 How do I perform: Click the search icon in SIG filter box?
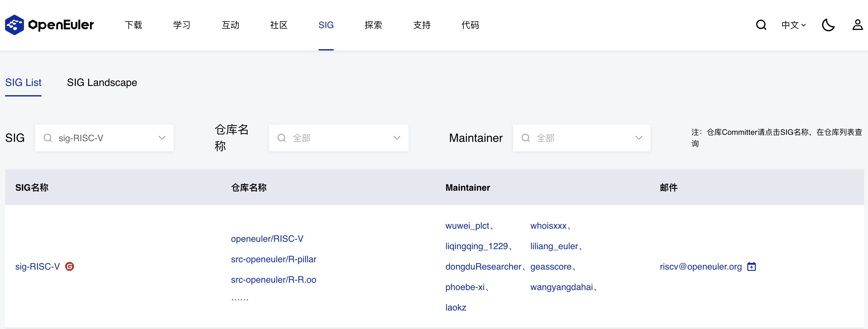click(x=48, y=138)
